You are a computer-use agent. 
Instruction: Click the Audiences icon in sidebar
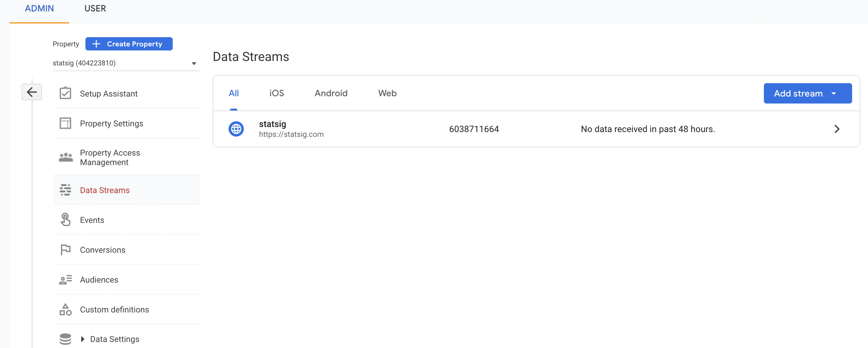(x=65, y=279)
